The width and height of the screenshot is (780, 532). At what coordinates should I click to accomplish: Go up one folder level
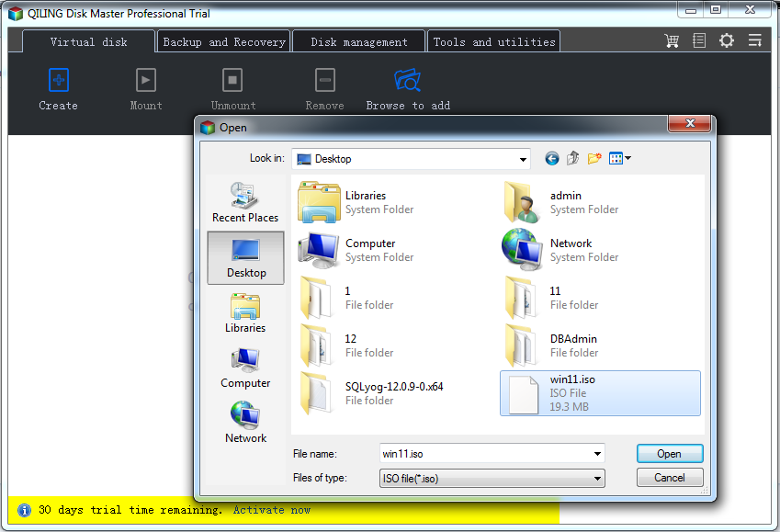(x=573, y=158)
